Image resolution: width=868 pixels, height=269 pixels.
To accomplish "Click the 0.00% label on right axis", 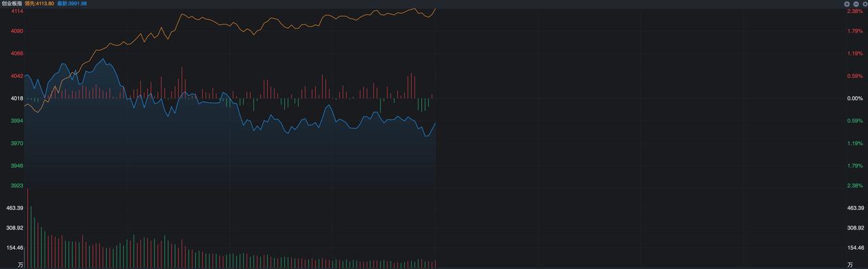I will [x=854, y=98].
